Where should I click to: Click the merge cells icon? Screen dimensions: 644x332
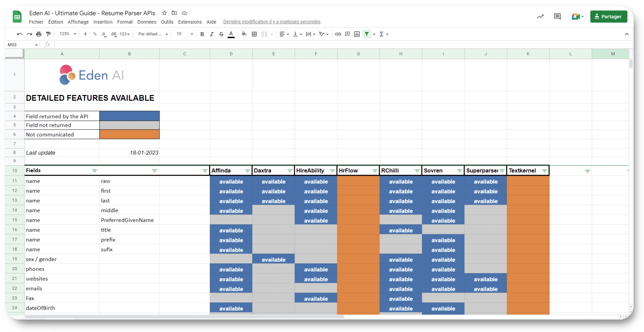[264, 34]
